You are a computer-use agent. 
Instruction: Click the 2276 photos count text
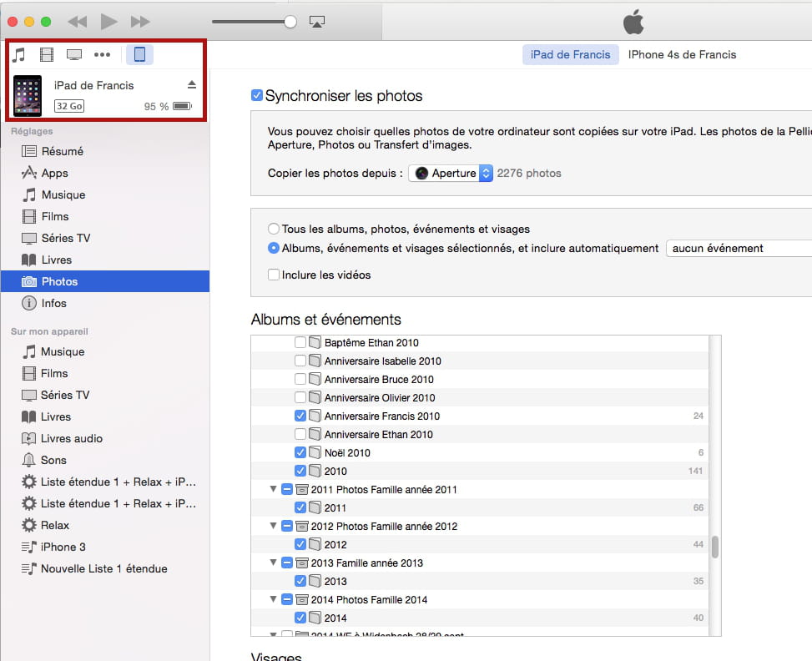(529, 173)
